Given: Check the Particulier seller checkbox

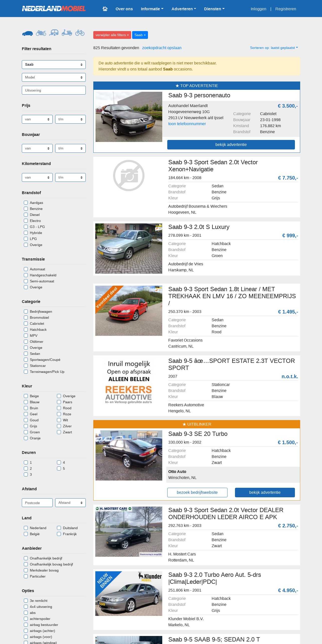Looking at the screenshot, I should (x=26, y=576).
